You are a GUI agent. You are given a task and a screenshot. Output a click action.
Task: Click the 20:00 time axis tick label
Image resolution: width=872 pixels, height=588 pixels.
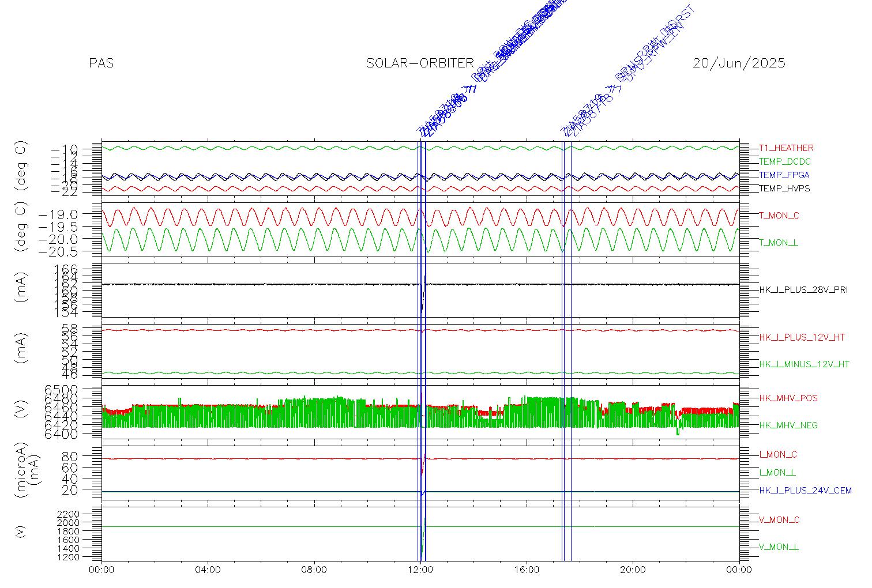pos(633,570)
